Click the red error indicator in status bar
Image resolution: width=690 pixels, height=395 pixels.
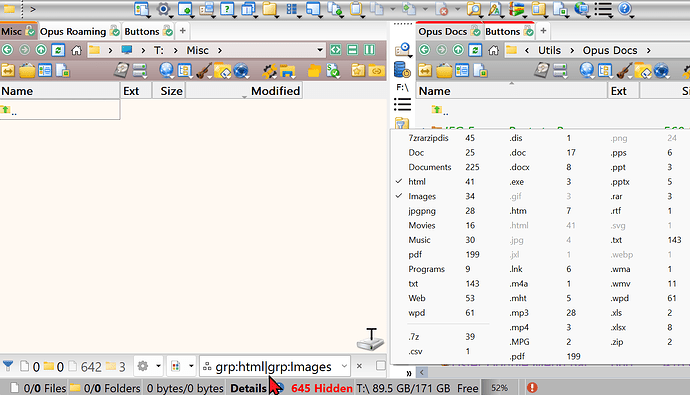pyautogui.click(x=532, y=388)
